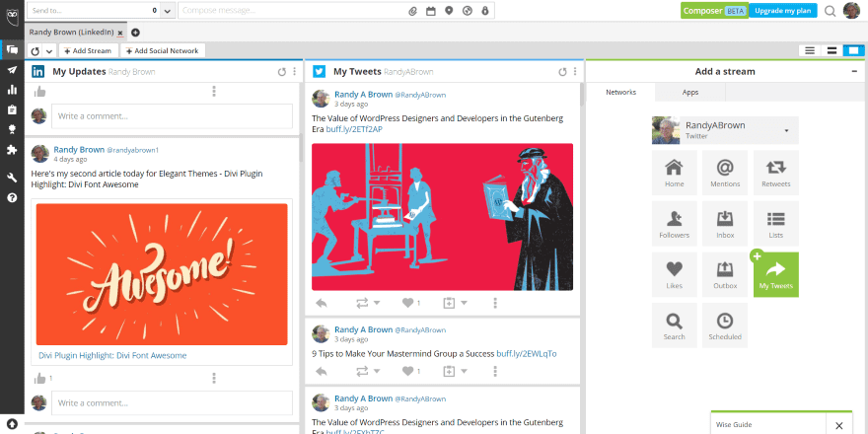Click the globe targeting icon in composer
Image resolution: width=868 pixels, height=434 pixels.
click(x=468, y=11)
